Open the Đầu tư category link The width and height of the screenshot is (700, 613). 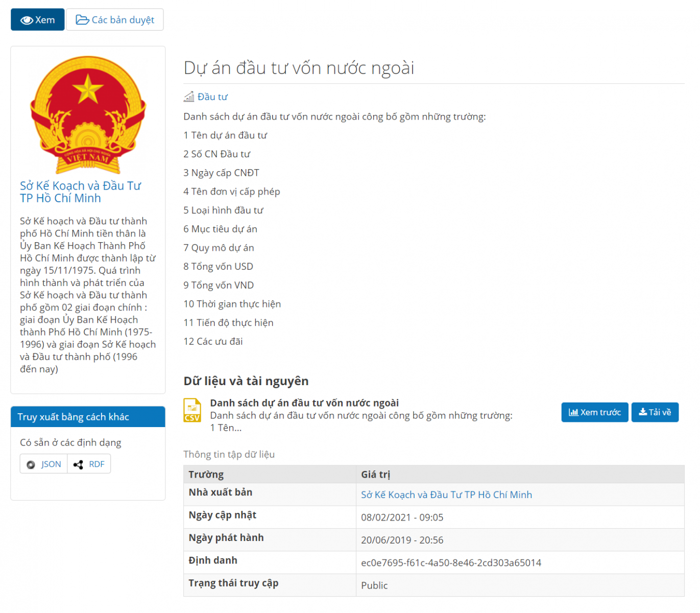click(212, 97)
